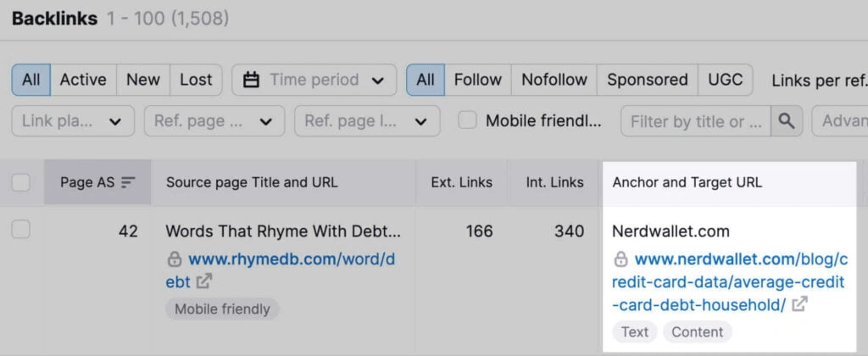868x356 pixels.
Task: Open the Ref. page language dropdown
Action: pos(366,121)
